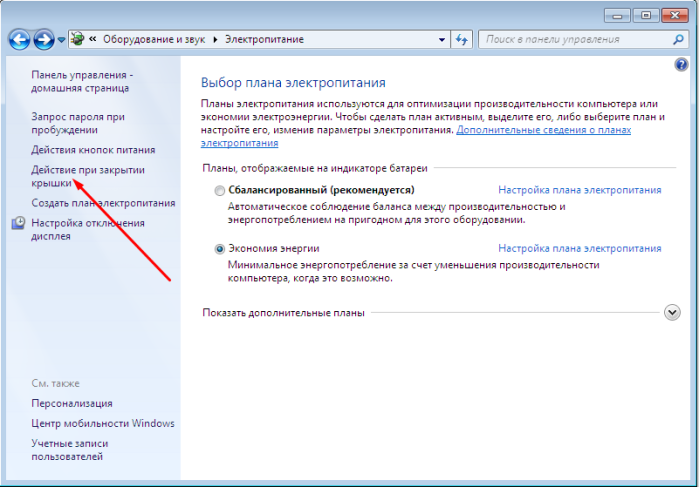Expand Показать дополнительные планы chevron
This screenshot has width=699, height=487.
pos(672,312)
